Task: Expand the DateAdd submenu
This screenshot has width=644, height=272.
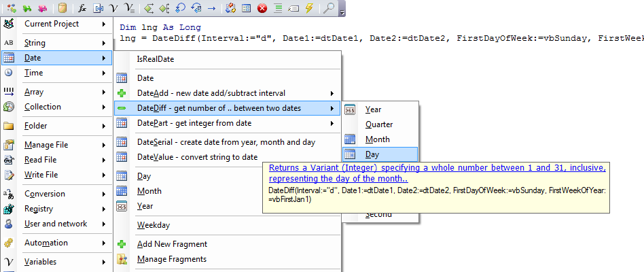Action: click(x=332, y=93)
